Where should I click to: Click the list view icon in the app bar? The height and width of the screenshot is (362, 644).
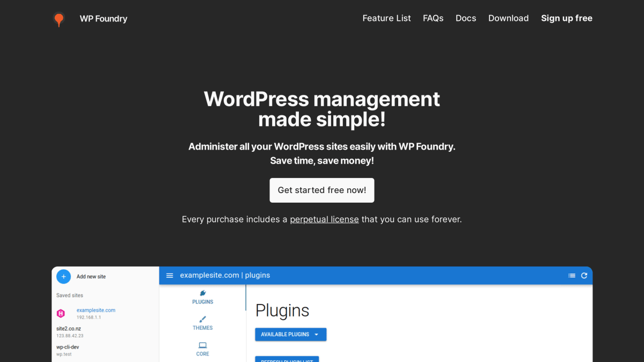tap(572, 276)
